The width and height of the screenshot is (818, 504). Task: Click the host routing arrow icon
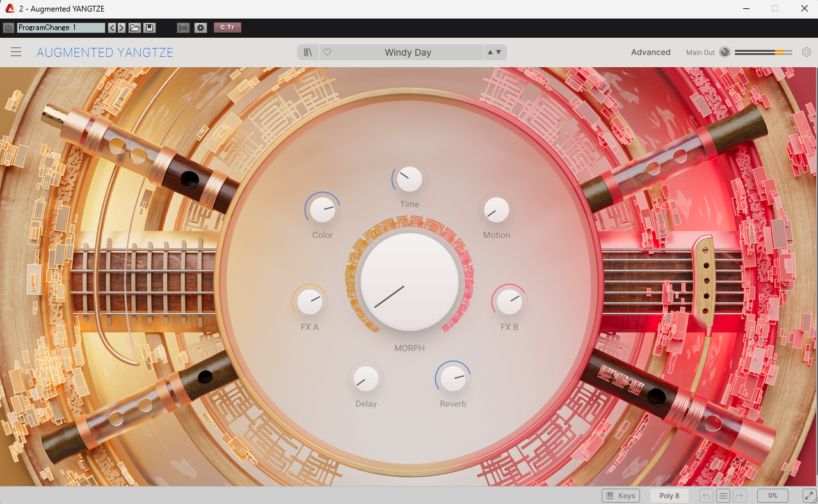pos(183,28)
